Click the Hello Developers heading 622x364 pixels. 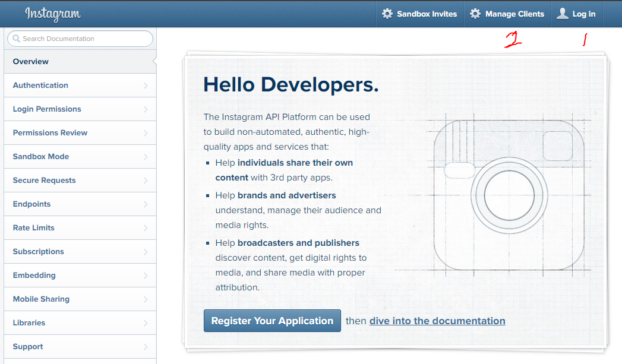[291, 85]
